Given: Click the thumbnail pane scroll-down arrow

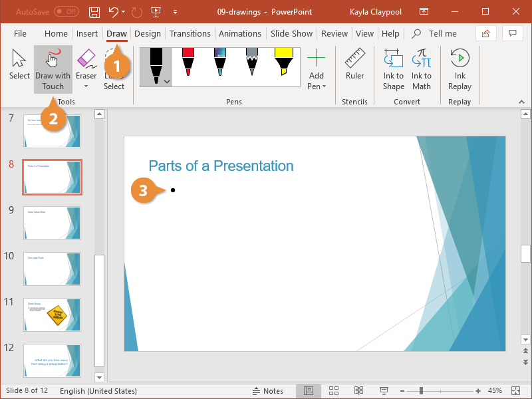Looking at the screenshot, I should pos(99,377).
